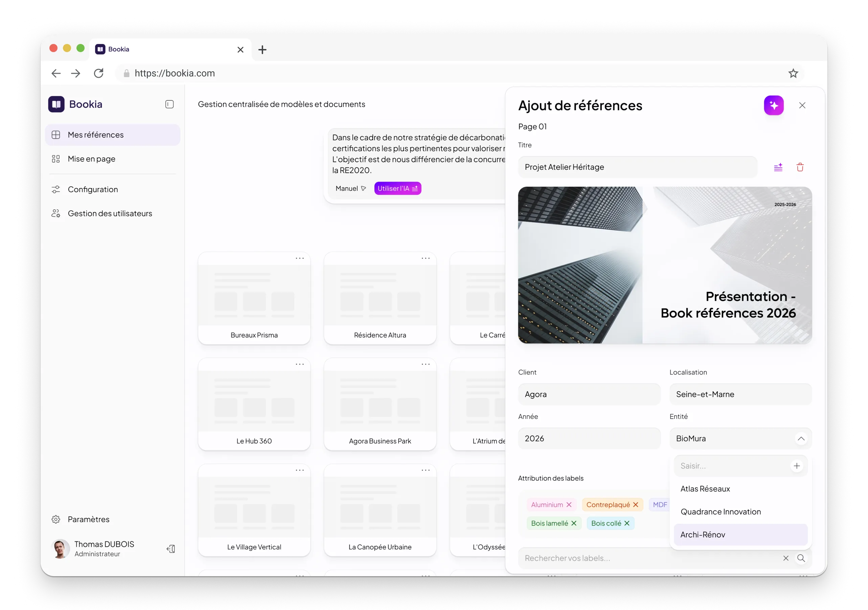868x610 pixels.
Task: Click the AI text enhance icon beside title
Action: click(778, 167)
